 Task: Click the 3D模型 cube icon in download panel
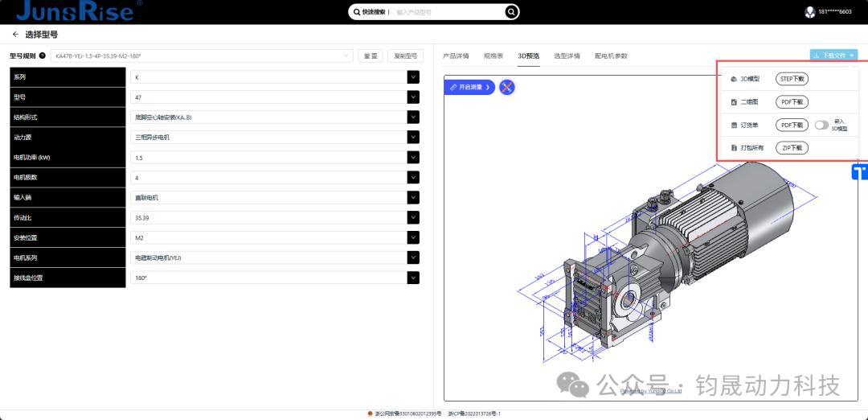pos(733,80)
